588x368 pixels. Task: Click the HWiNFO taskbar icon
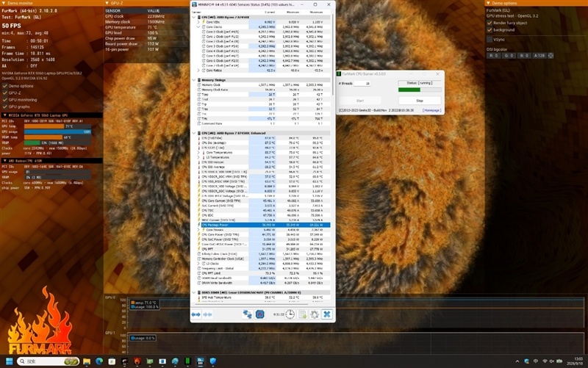tap(200, 361)
